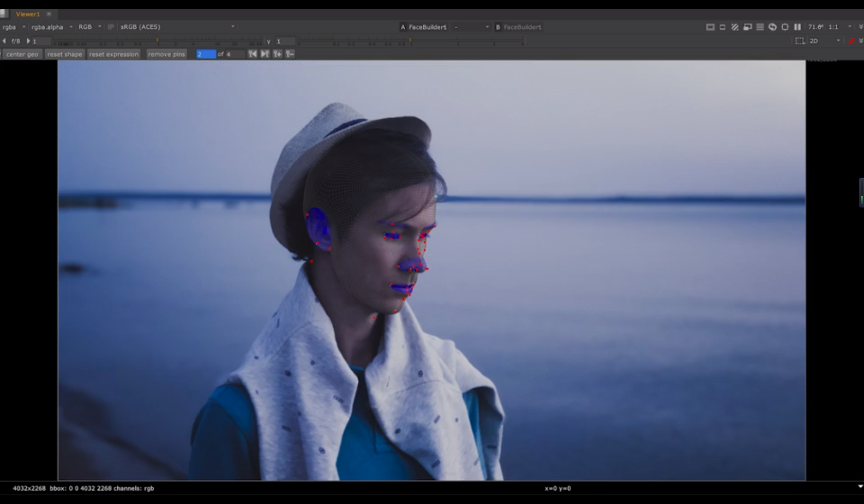The width and height of the screenshot is (864, 504).
Task: Click the 71.6 zoom percentage readout
Action: click(x=815, y=27)
